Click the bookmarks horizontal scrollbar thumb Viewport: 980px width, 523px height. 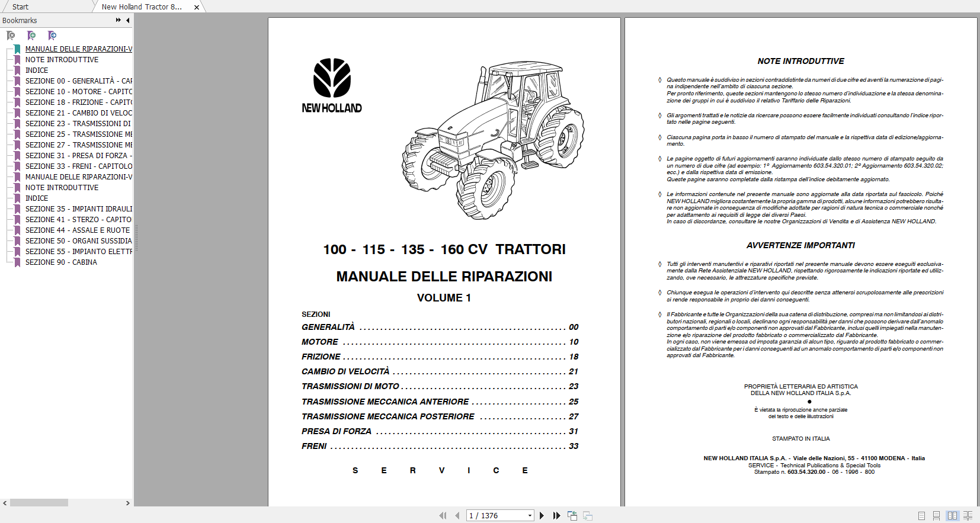(39, 503)
